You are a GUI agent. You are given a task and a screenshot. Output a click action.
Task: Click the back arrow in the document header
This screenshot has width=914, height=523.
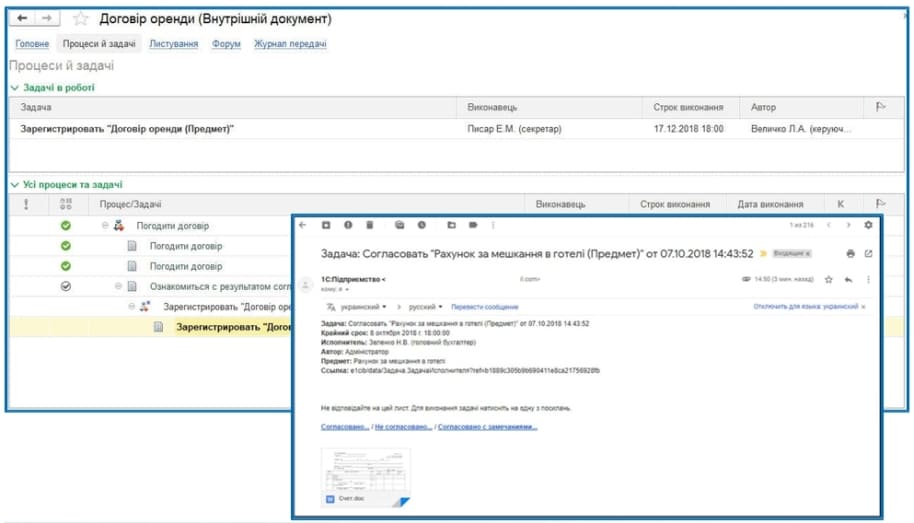click(22, 19)
